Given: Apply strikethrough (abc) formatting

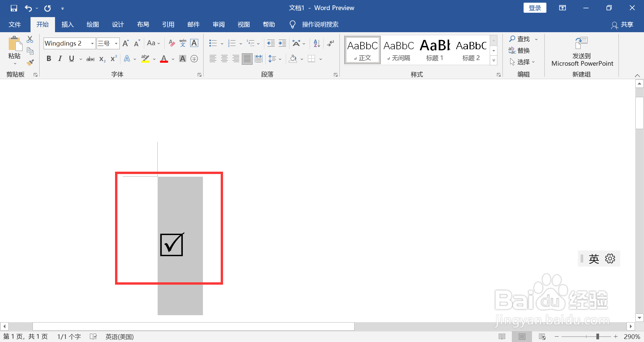Looking at the screenshot, I should (91, 59).
